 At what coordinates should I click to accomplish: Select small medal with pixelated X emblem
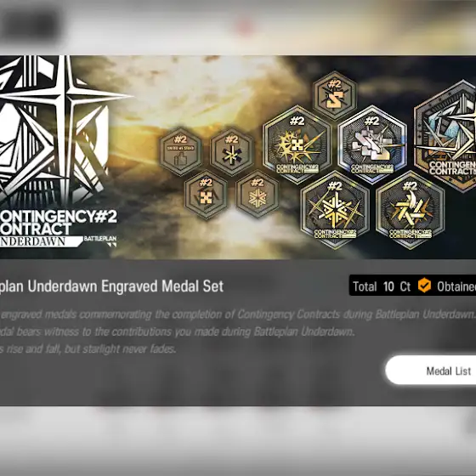point(206,195)
